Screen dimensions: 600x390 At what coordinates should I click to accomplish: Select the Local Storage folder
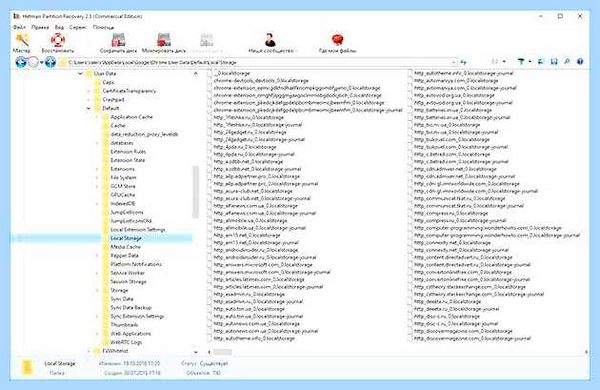126,238
